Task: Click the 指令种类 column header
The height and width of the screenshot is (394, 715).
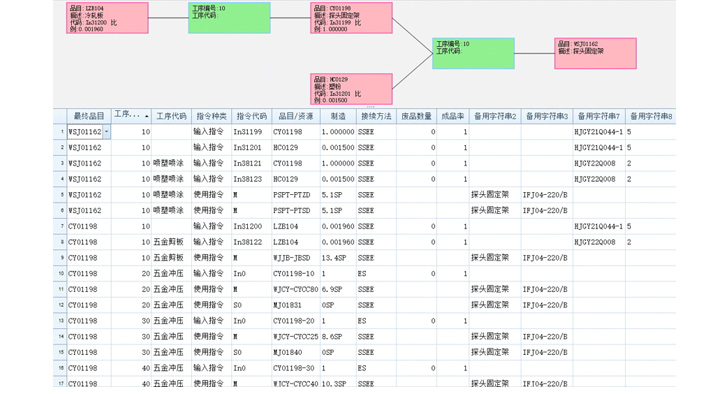Action: (211, 116)
